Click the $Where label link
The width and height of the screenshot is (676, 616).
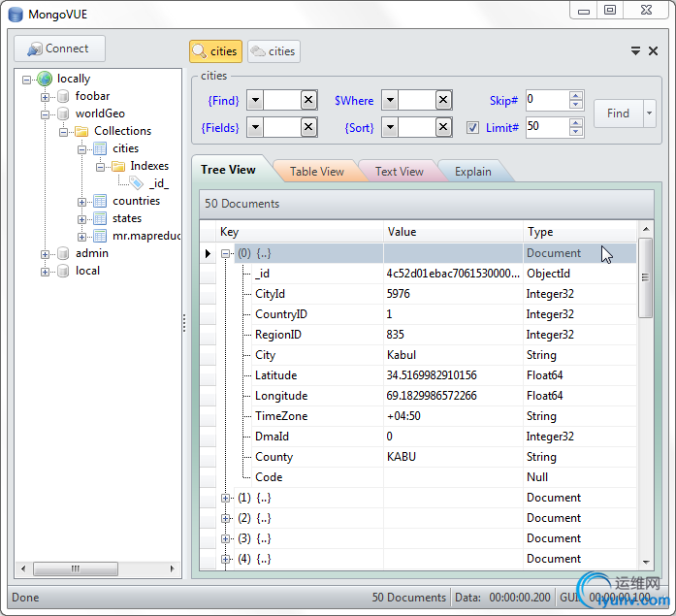point(354,101)
